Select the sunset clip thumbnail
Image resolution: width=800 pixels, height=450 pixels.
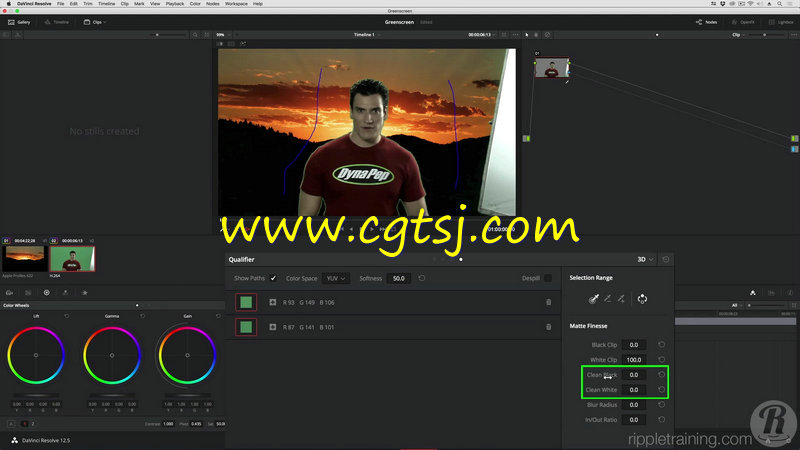[24, 259]
